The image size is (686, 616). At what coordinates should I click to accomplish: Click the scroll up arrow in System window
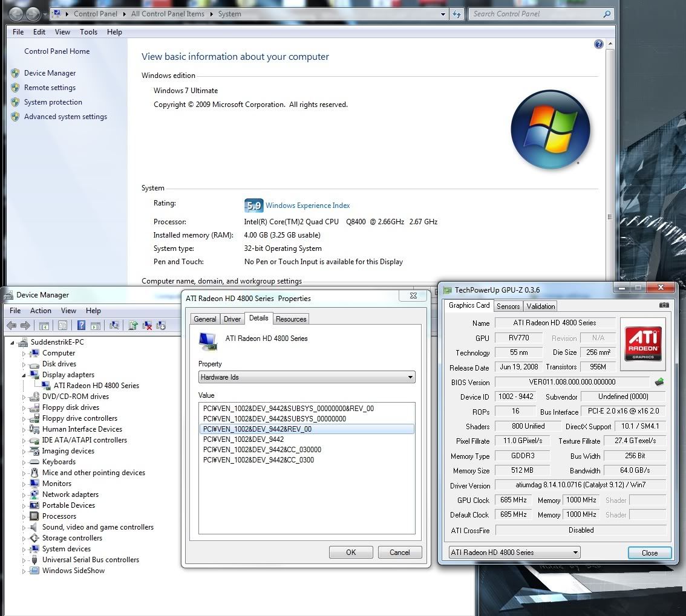(610, 44)
